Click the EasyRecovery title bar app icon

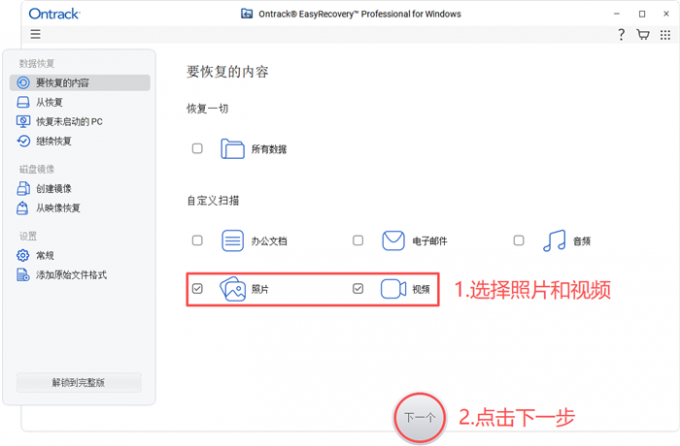point(247,13)
